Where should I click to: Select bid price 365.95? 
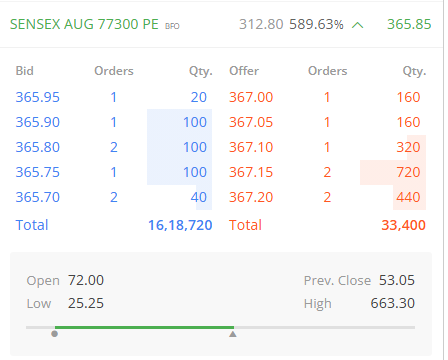tap(38, 97)
